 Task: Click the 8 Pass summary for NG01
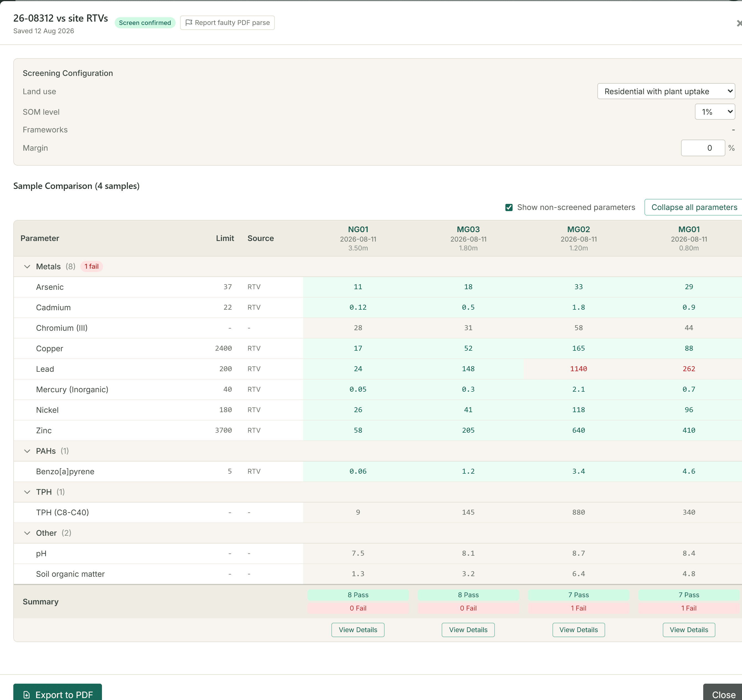[358, 595]
